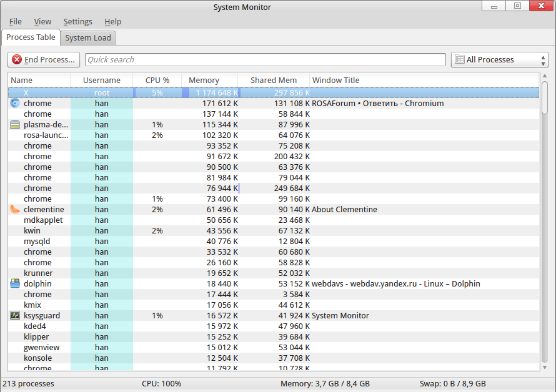This screenshot has height=392, width=556.
Task: Click the Quick search field
Action: click(x=265, y=60)
